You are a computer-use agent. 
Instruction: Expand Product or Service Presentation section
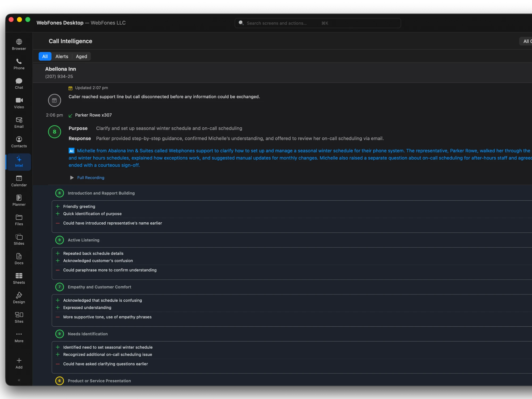point(99,381)
